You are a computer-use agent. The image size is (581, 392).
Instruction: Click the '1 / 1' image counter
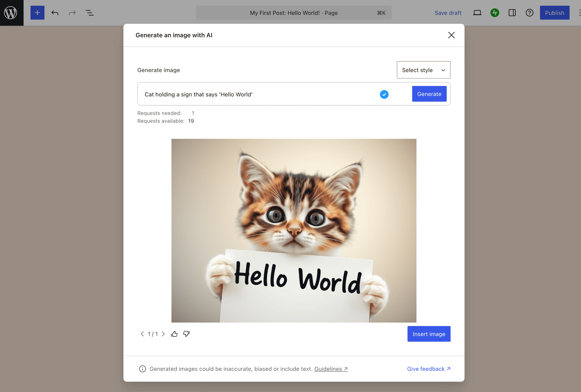(153, 334)
